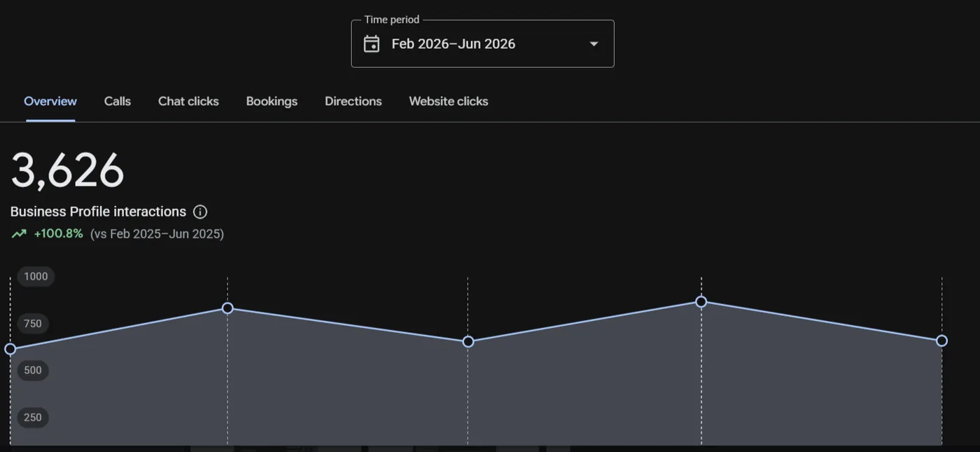The image size is (980, 452).
Task: Click the vs Feb 2025–Jun 2025 comparison text
Action: click(157, 234)
